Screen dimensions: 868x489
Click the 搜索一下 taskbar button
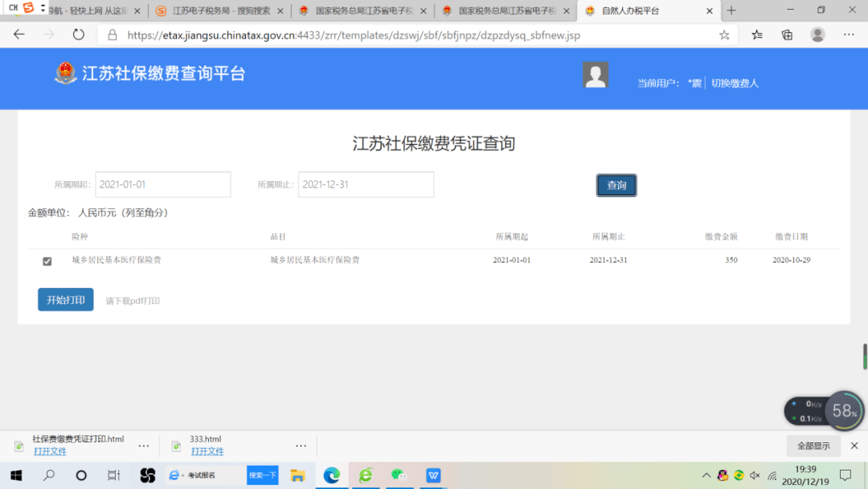coord(262,475)
